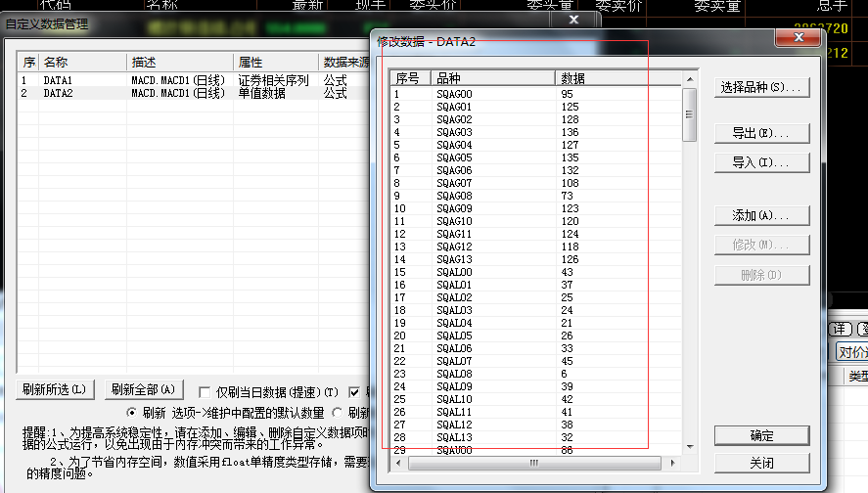The height and width of the screenshot is (493, 868).
Task: Click data value 136 of SQAG03
Action: [x=570, y=132]
